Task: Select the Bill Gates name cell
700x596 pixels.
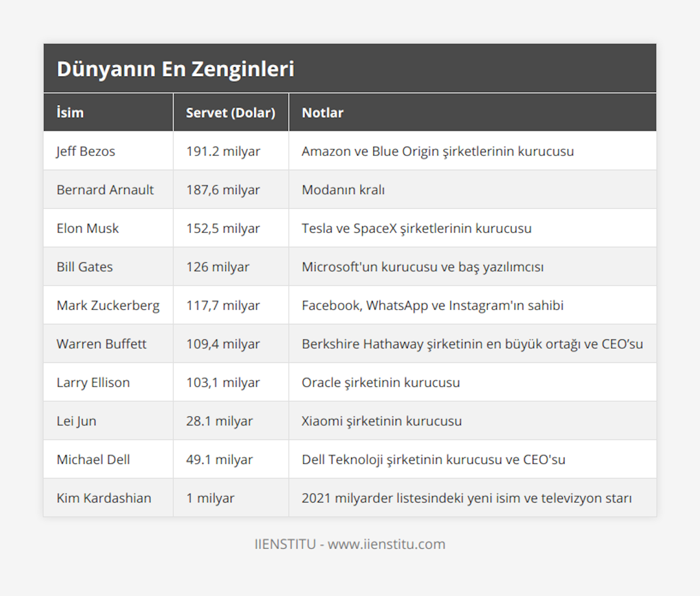Action: click(85, 267)
